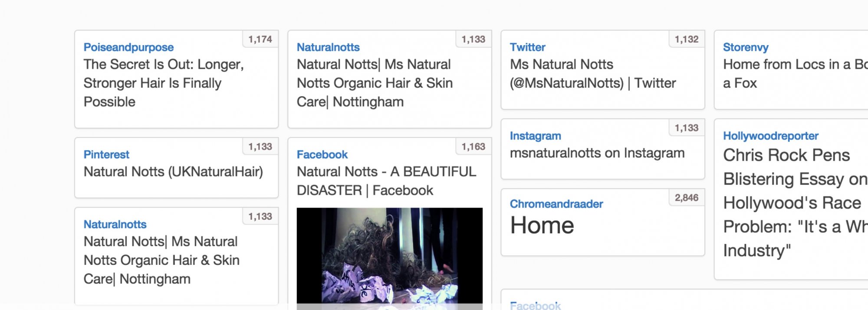Open the Chromeandraader source link
Screen dimensions: 868x310
point(556,204)
